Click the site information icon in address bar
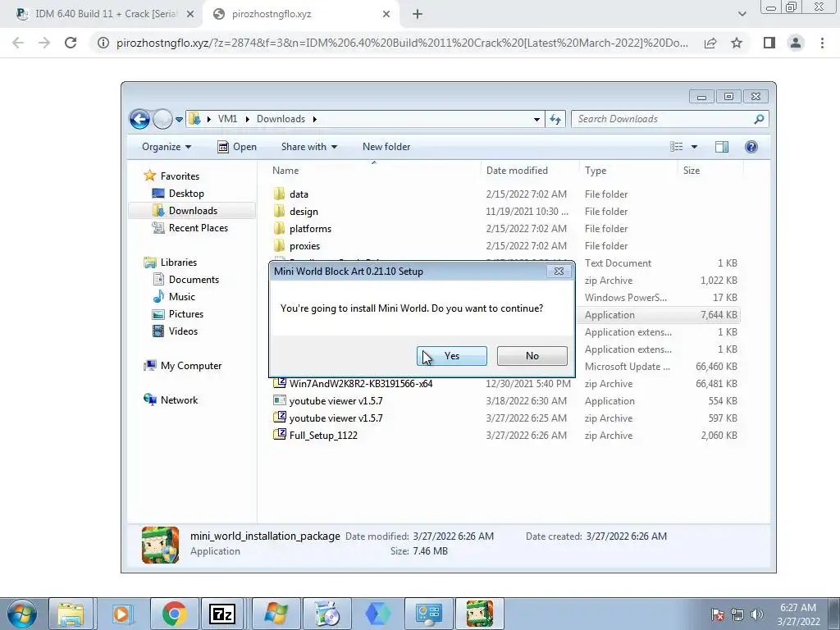This screenshot has width=840, height=630. coord(103,43)
